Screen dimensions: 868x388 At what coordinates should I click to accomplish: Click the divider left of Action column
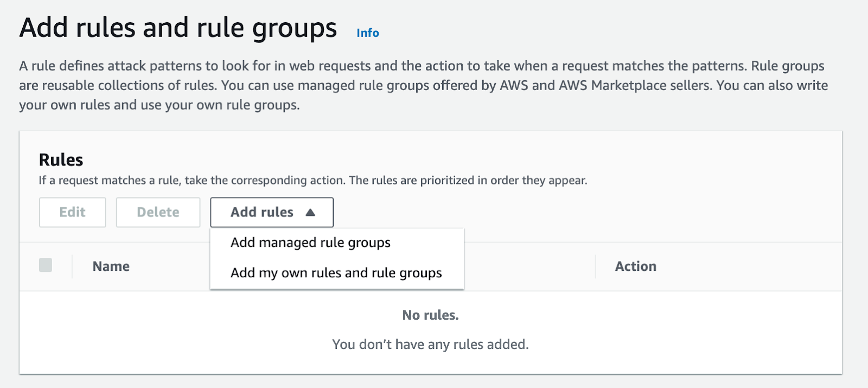point(596,266)
